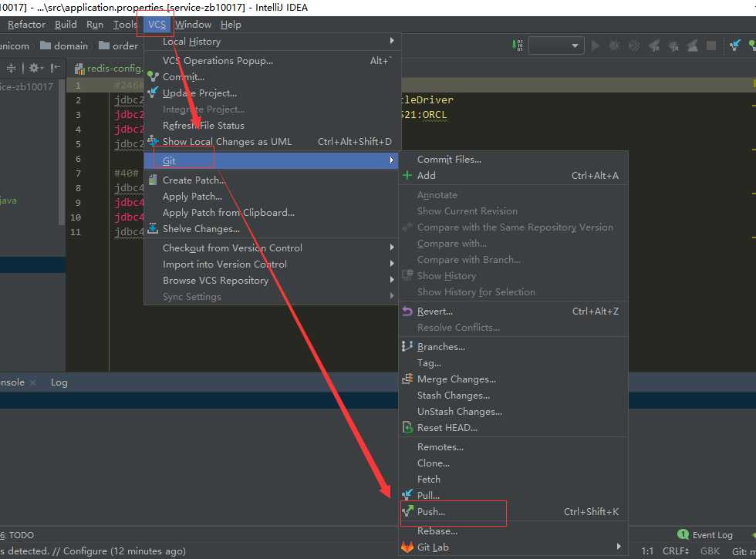
Task: Open the Tools menu
Action: point(125,25)
